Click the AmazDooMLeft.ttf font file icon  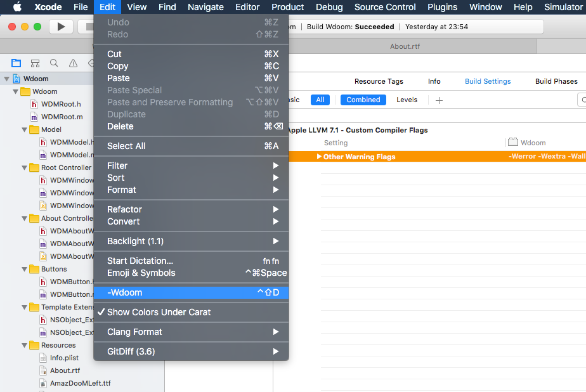tap(43, 383)
